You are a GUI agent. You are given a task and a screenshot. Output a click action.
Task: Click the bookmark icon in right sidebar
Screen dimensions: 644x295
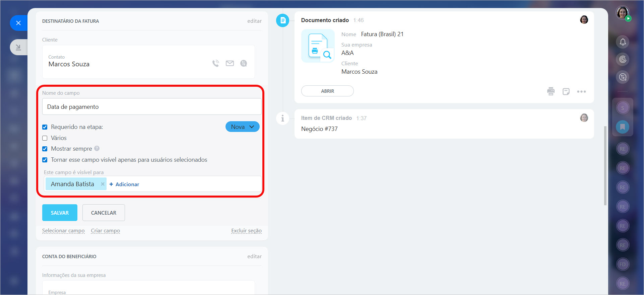coord(623,127)
